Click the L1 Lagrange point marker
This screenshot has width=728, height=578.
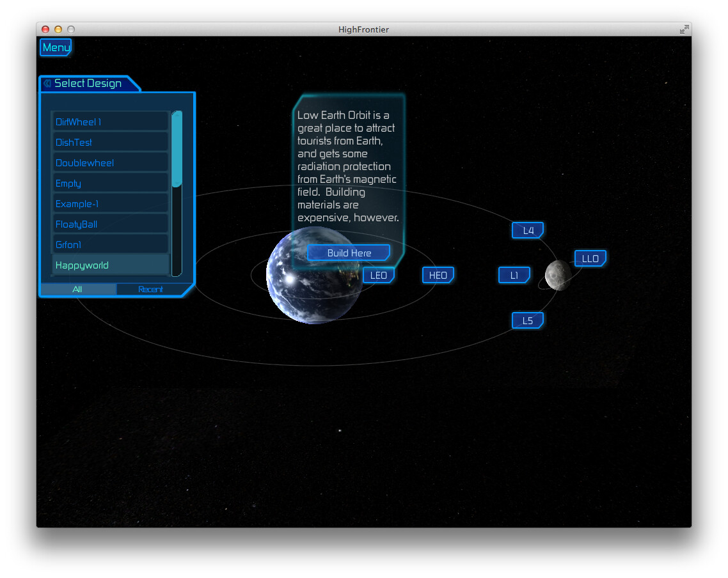point(514,275)
